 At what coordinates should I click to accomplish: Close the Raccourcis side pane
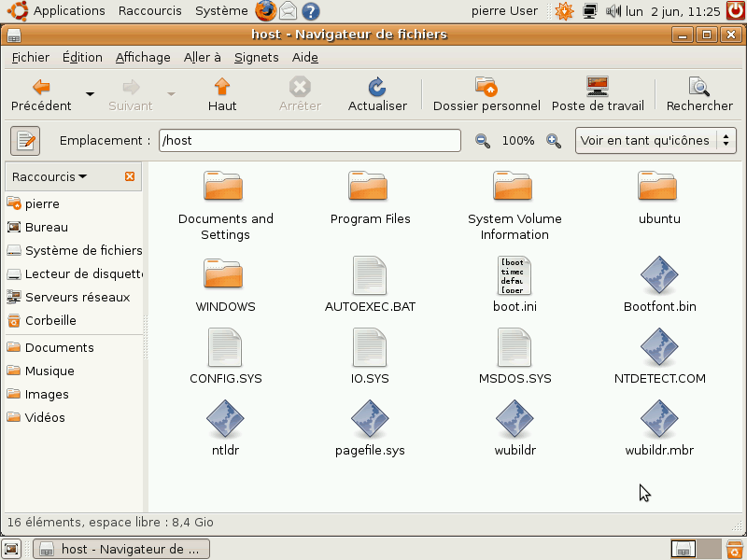pos(130,176)
